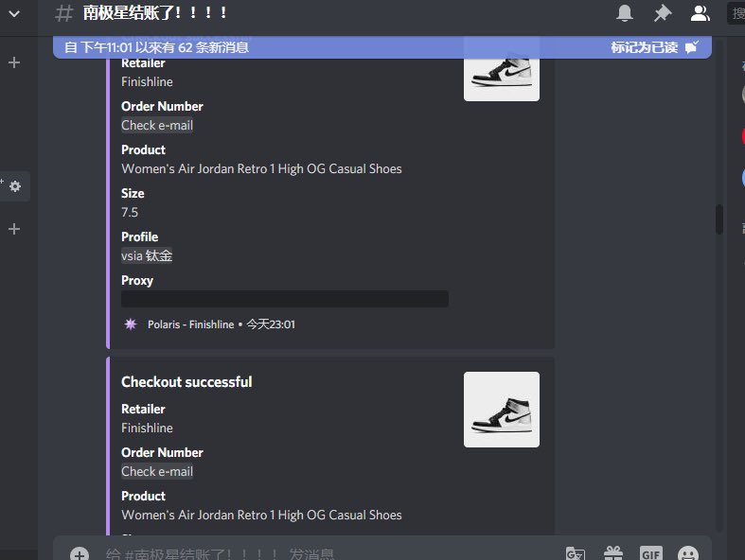Click 'Checkout successful' embed title

186,382
